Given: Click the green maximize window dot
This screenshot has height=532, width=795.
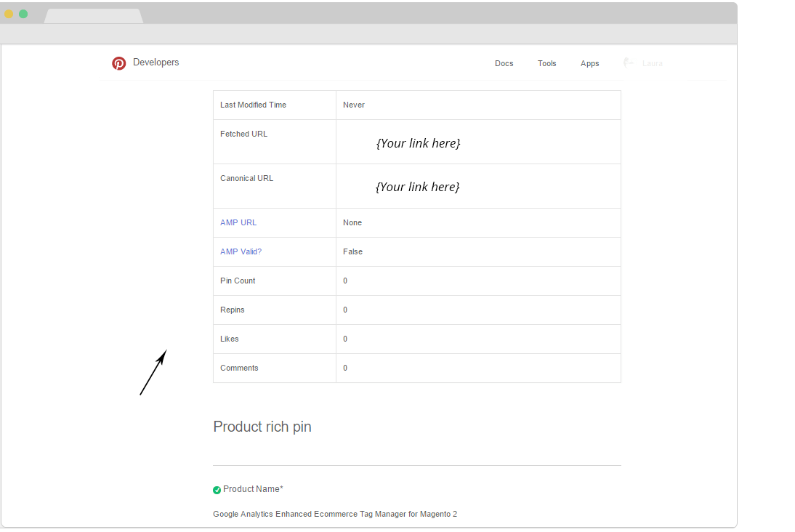Looking at the screenshot, I should [23, 14].
